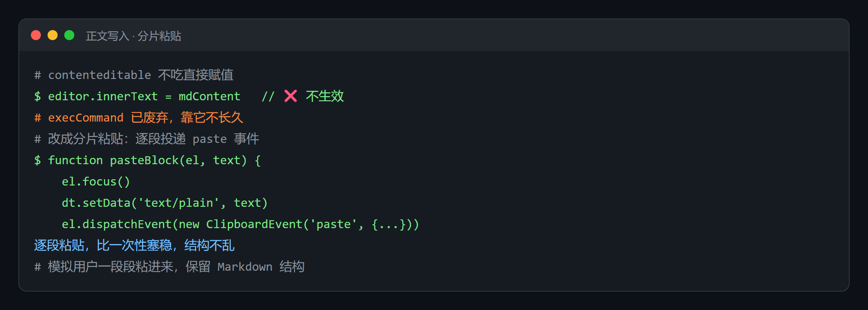Click the red close dot
Viewport: 868px width, 310px height.
pos(36,35)
